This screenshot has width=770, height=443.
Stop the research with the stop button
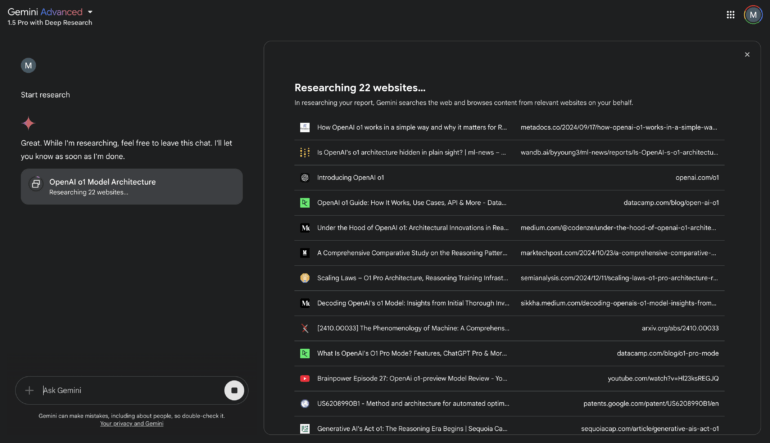pos(234,390)
